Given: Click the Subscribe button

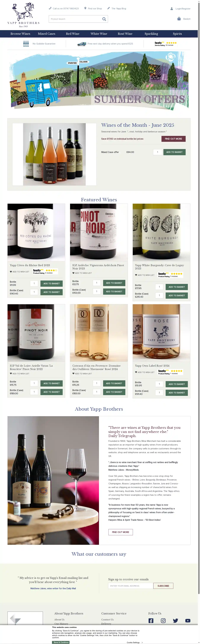Looking at the screenshot, I should coord(163,586).
